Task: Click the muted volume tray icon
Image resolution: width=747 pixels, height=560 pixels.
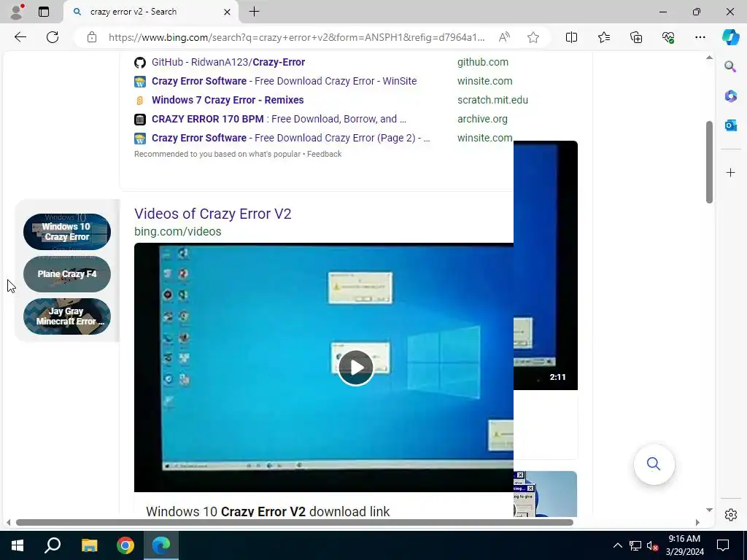Action: [x=652, y=545]
